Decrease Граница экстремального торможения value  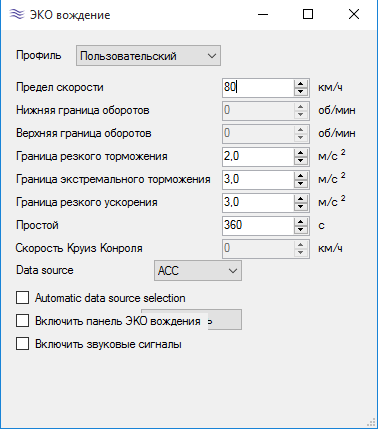coord(301,184)
